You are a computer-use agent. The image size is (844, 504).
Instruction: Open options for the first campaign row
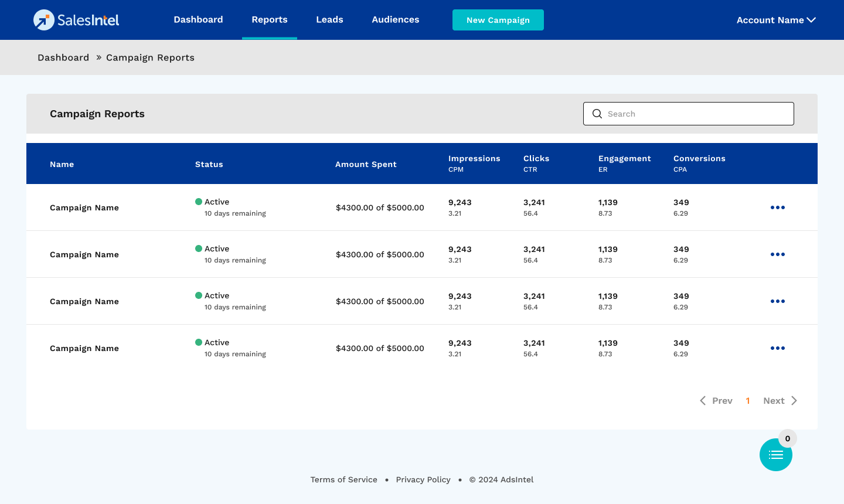(777, 207)
